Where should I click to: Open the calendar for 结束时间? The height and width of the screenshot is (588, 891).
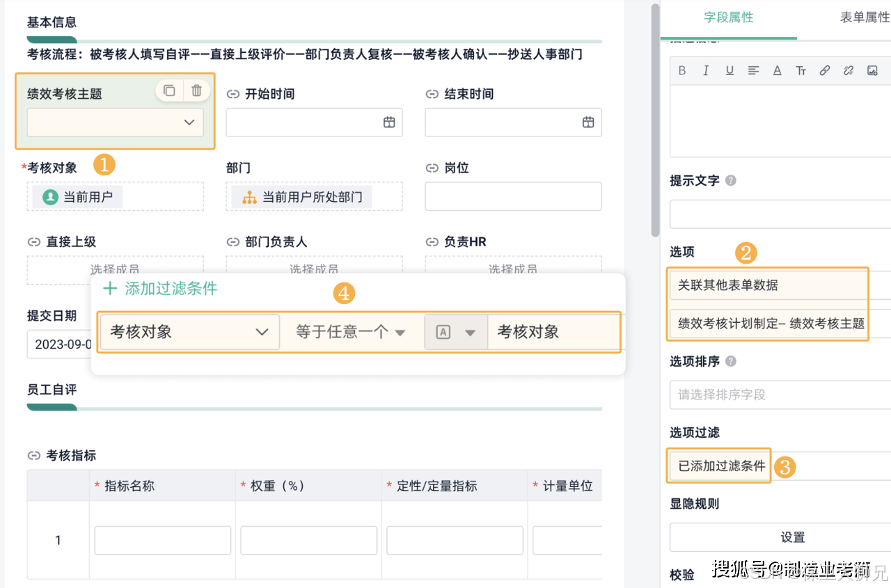point(588,122)
